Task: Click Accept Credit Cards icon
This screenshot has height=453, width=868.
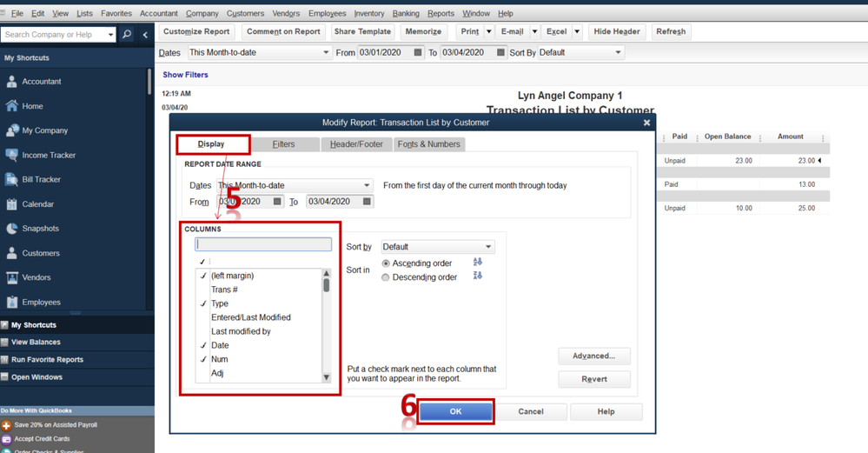Action: (7, 439)
